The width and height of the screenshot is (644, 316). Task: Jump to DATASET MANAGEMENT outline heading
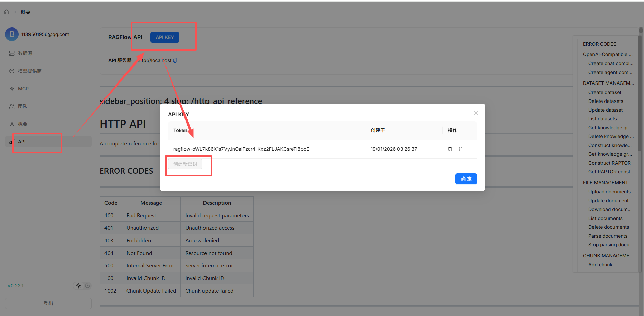[x=608, y=83]
